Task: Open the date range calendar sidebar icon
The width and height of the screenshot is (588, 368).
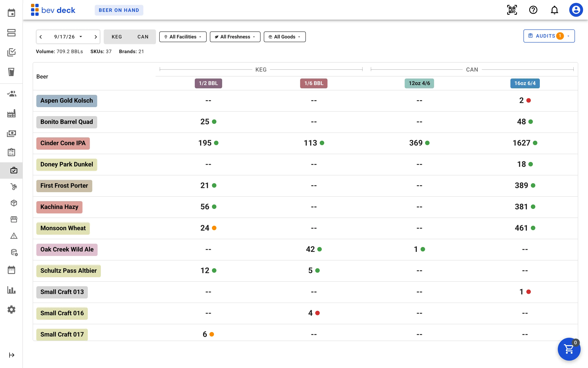Action: [11, 270]
